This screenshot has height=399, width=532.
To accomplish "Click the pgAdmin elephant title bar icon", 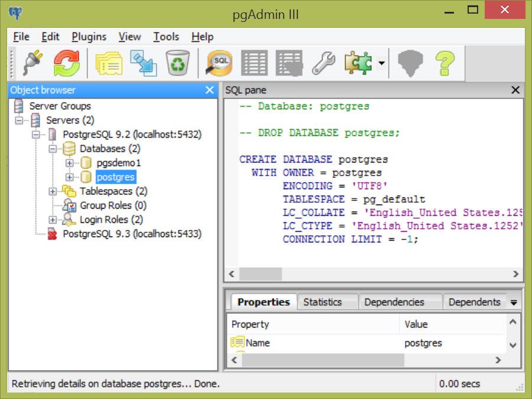I will point(15,13).
